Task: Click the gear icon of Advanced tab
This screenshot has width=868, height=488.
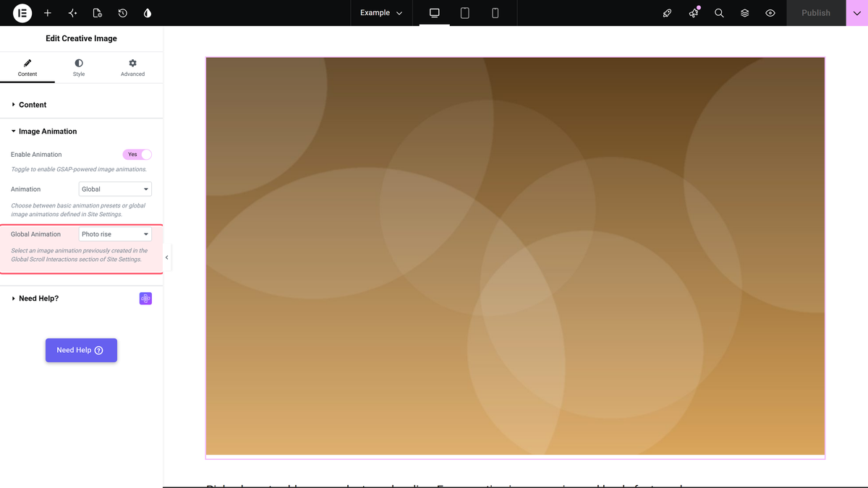Action: point(132,64)
